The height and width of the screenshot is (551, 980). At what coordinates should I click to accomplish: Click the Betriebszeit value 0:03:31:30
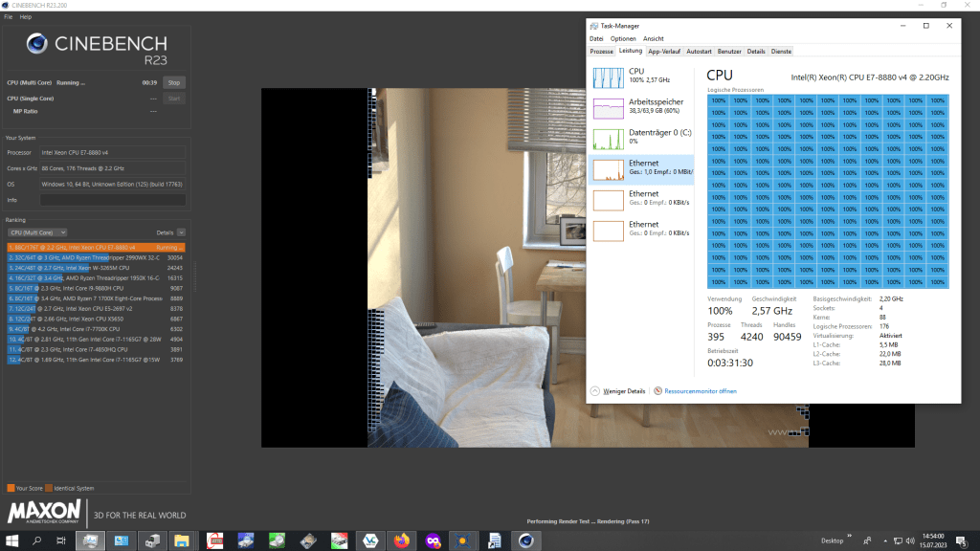pos(730,363)
